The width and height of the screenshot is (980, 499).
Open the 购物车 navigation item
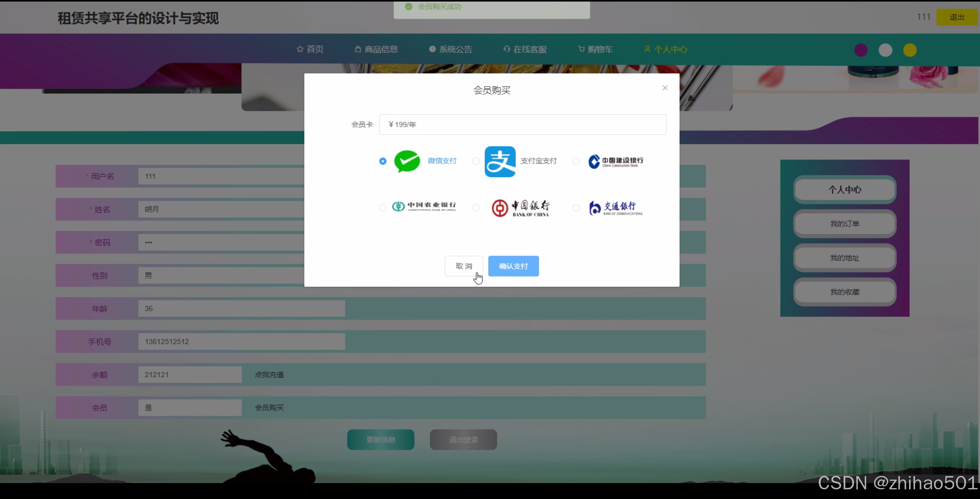(595, 49)
